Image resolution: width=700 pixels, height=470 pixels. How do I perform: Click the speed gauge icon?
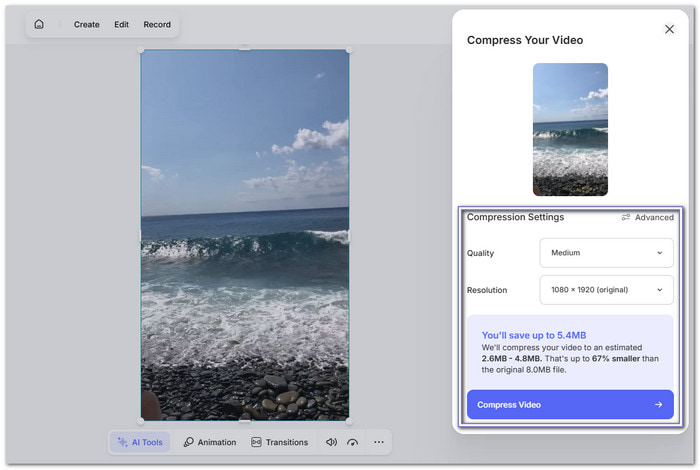[353, 442]
